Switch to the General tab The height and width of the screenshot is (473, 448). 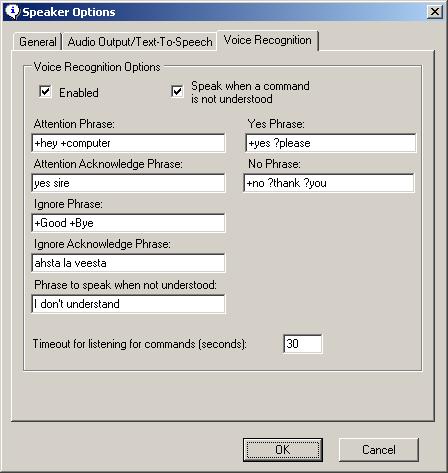point(38,42)
